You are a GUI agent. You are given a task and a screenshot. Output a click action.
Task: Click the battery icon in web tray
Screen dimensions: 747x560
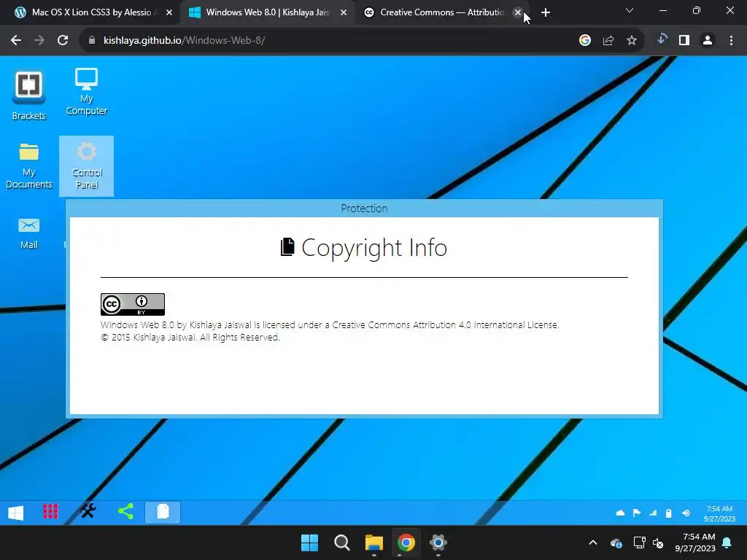(669, 513)
